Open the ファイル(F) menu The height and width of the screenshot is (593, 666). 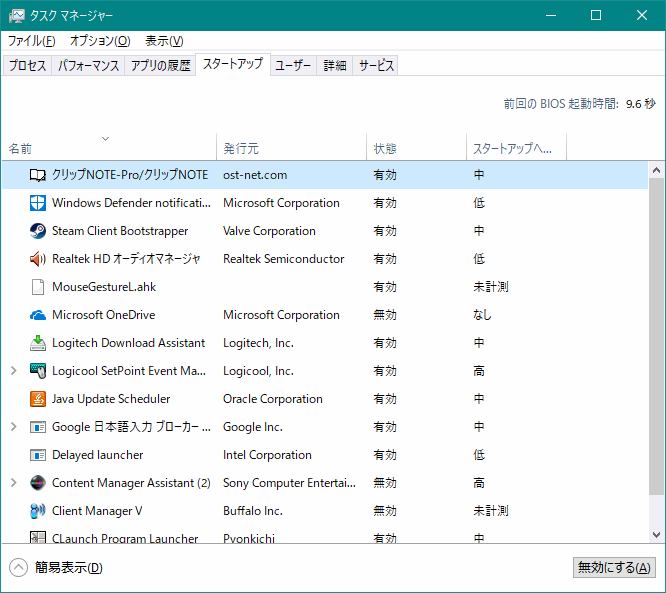[x=31, y=41]
